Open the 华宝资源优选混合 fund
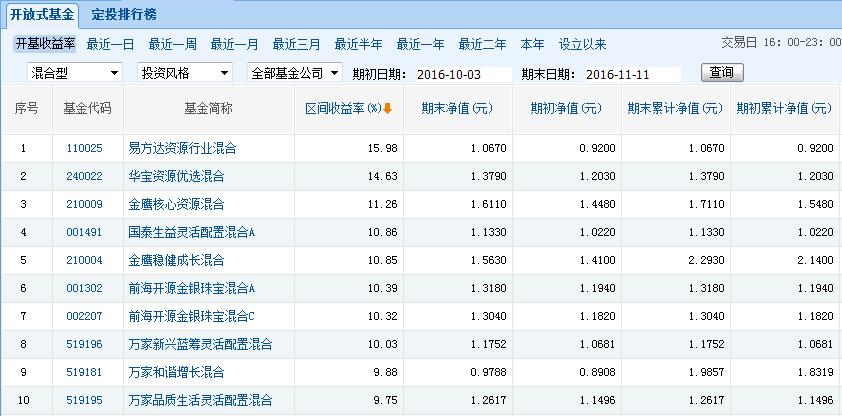The image size is (842, 416). pyautogui.click(x=176, y=177)
